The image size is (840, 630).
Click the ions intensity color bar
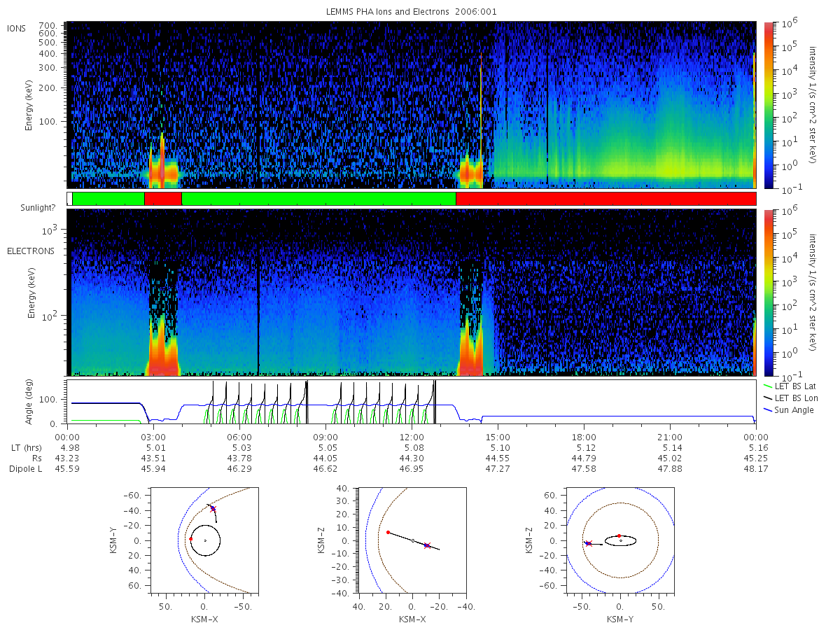pyautogui.click(x=768, y=105)
